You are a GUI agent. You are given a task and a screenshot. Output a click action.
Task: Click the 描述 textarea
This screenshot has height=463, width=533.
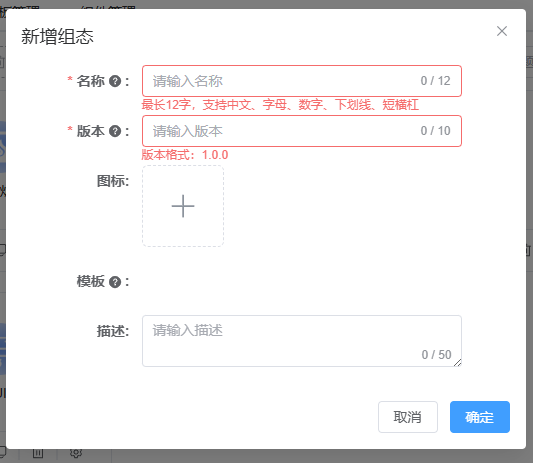click(302, 341)
